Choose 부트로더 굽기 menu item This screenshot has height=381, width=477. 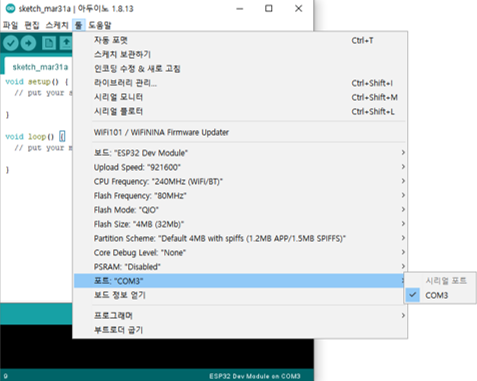[240, 330]
